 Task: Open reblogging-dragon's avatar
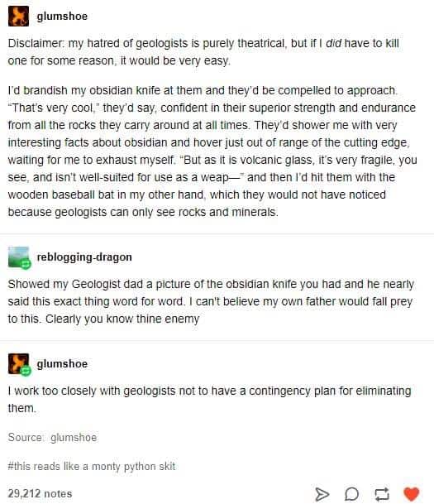[x=19, y=257]
